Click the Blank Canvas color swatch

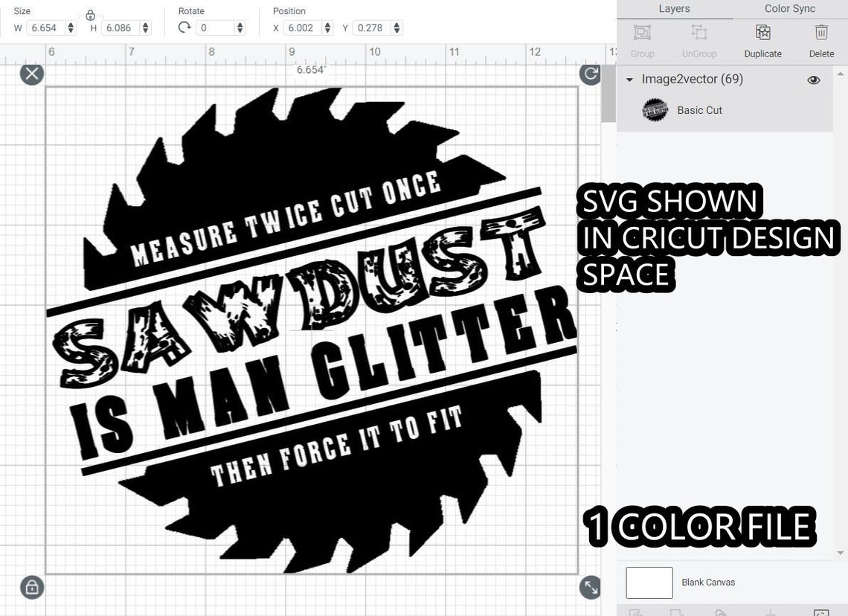pos(649,583)
